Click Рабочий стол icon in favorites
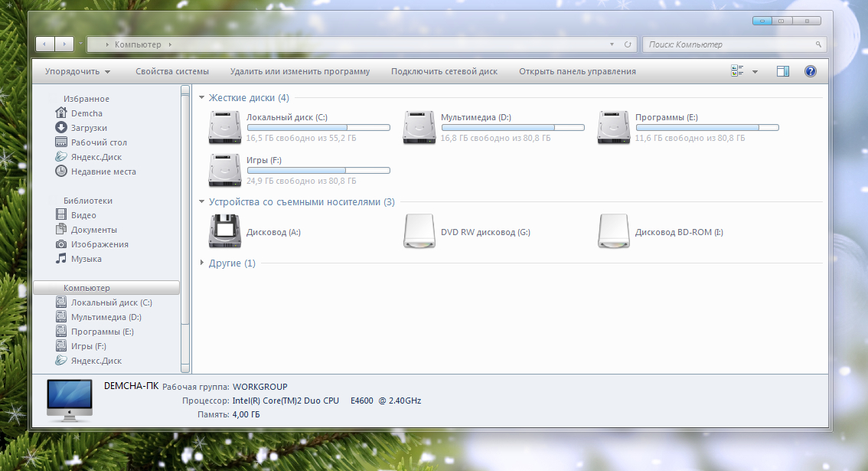The height and width of the screenshot is (471, 868). tap(61, 142)
